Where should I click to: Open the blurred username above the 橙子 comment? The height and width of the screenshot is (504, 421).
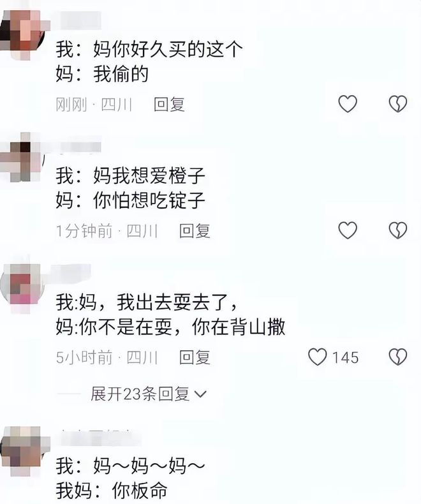[80, 147]
